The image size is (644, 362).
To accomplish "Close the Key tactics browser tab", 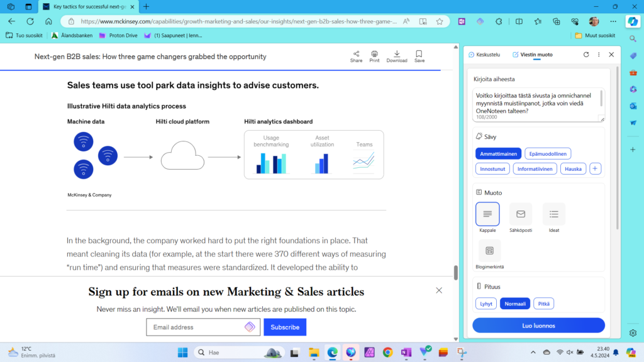I will [x=132, y=6].
